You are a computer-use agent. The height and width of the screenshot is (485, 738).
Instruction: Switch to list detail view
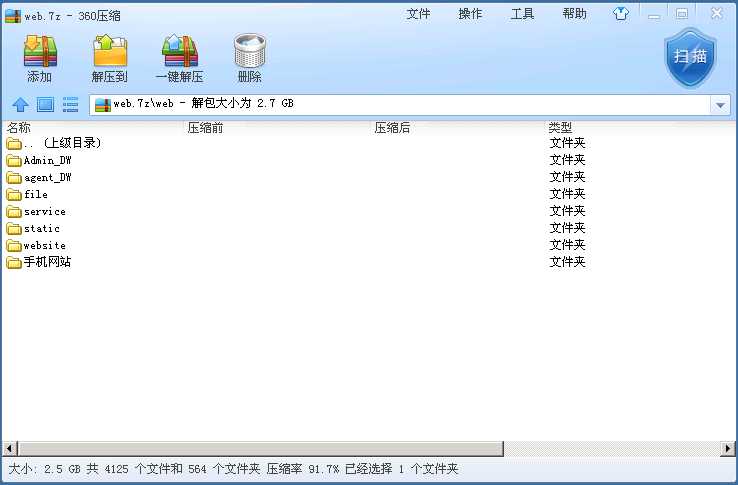70,104
